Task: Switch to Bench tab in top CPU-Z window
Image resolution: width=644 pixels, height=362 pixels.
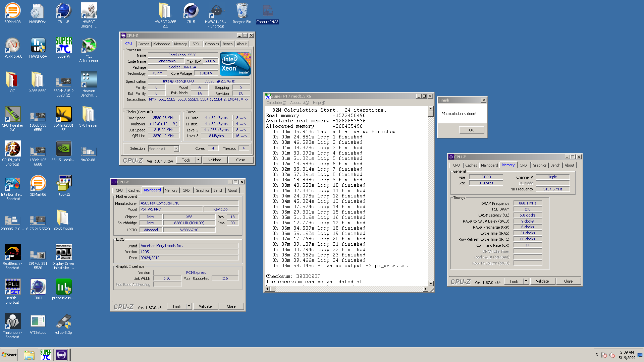Action: [x=227, y=44]
